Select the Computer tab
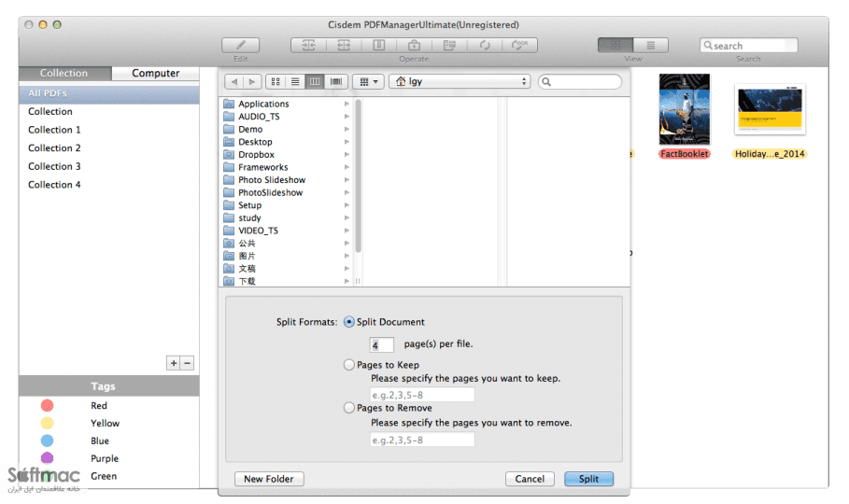849x504 pixels. [155, 73]
